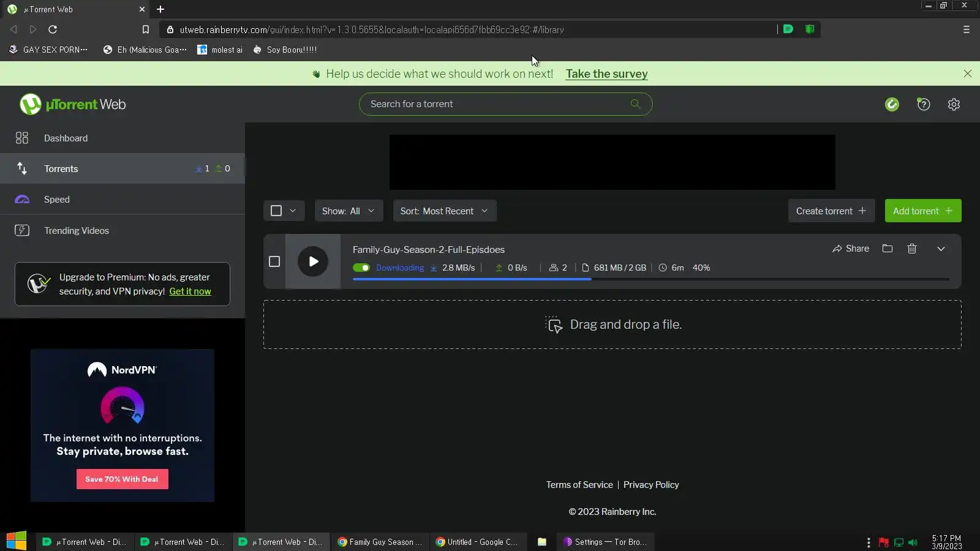
Task: Open File Explorer from the taskbar
Action: pyautogui.click(x=542, y=542)
